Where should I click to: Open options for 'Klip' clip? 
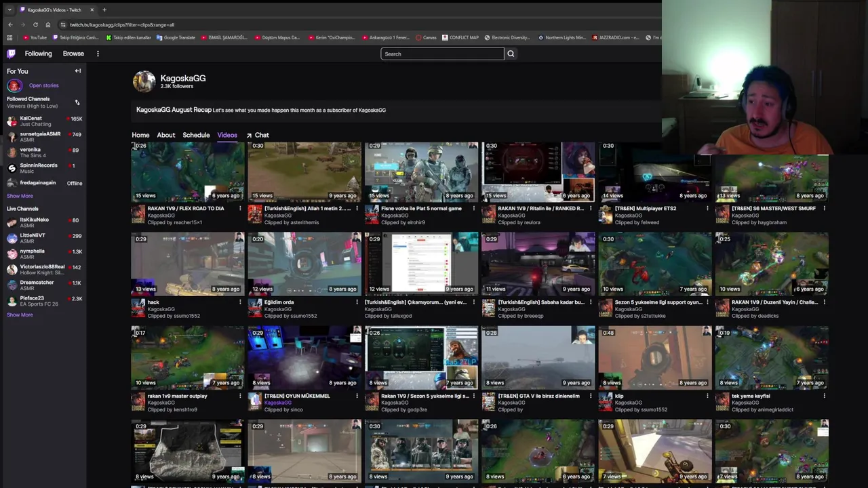707,395
